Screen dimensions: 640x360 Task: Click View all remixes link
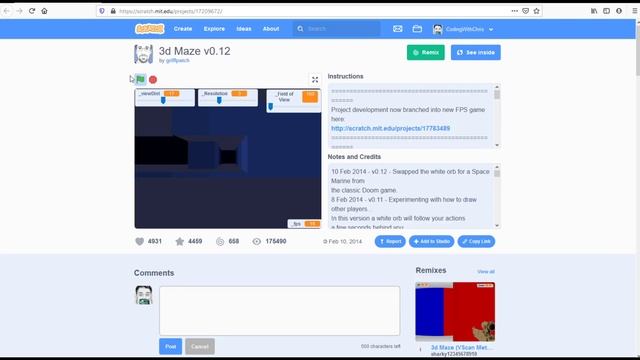[x=486, y=271]
